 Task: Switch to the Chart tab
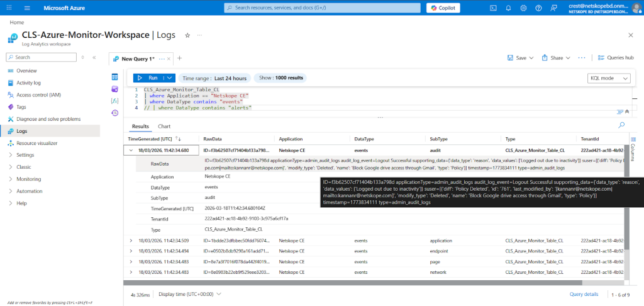point(164,127)
